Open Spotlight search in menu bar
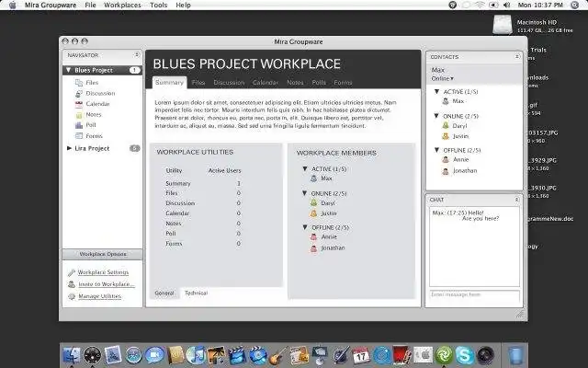Viewport: 588px width, 368px height. (574, 5)
